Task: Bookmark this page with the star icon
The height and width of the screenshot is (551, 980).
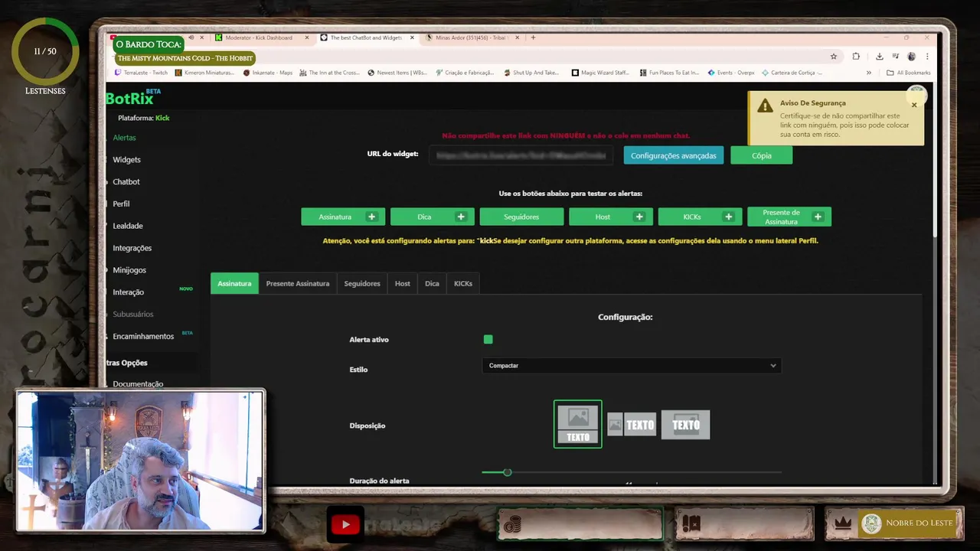Action: 834,56
